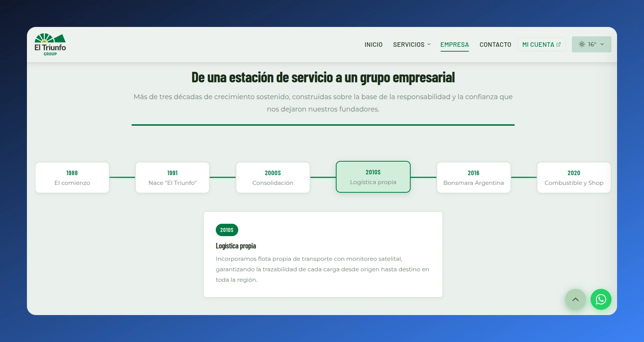Expand the 16° weather dropdown
The width and height of the screenshot is (644, 342).
[x=591, y=44]
